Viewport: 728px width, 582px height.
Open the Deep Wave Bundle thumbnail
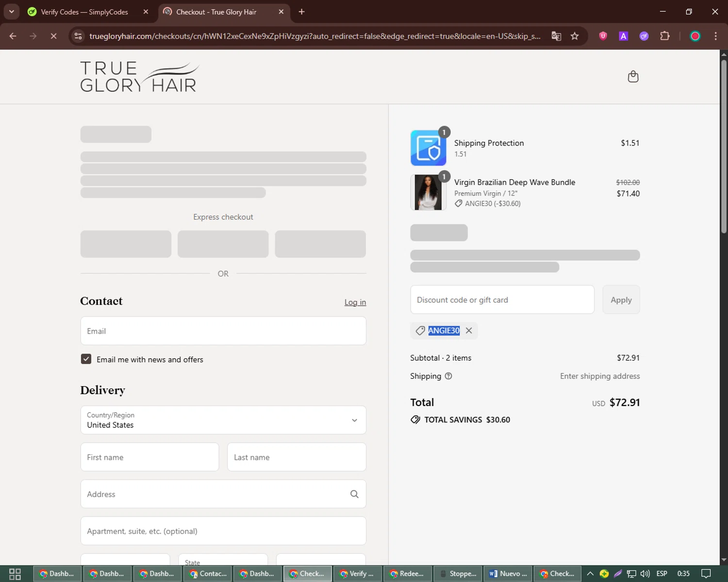coord(428,192)
